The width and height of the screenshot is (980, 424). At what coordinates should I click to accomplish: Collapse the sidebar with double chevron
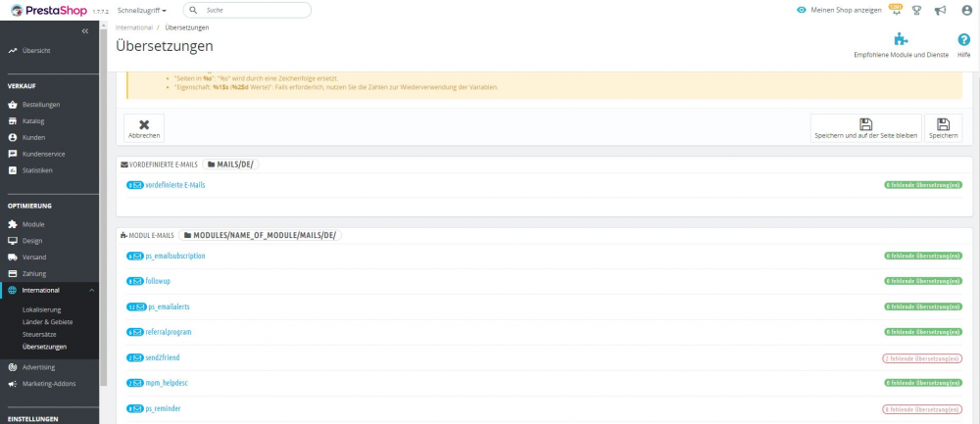[x=85, y=30]
